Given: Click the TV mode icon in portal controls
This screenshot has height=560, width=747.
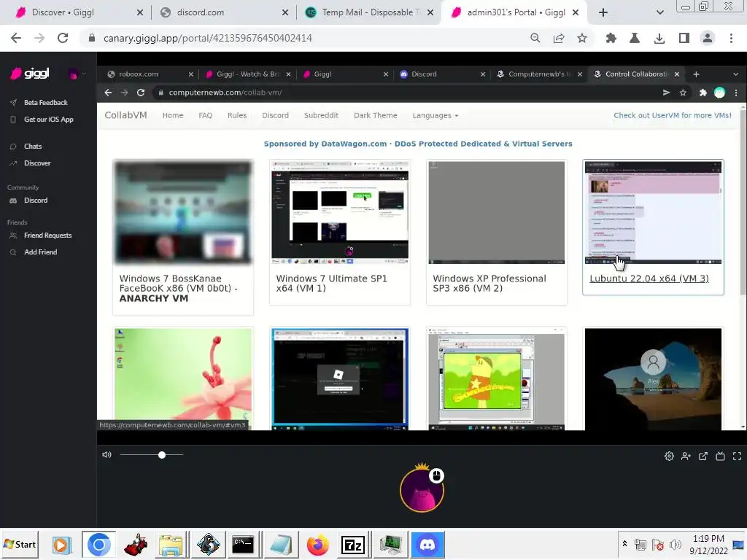Looking at the screenshot, I should [x=720, y=456].
